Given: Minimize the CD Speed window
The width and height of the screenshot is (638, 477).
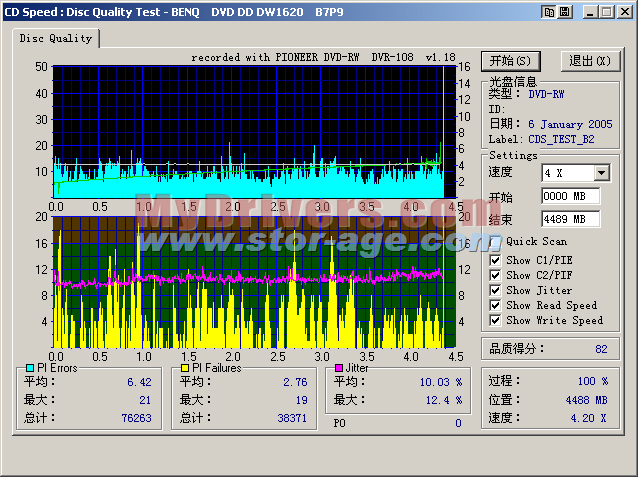Looking at the screenshot, I should click(x=591, y=11).
